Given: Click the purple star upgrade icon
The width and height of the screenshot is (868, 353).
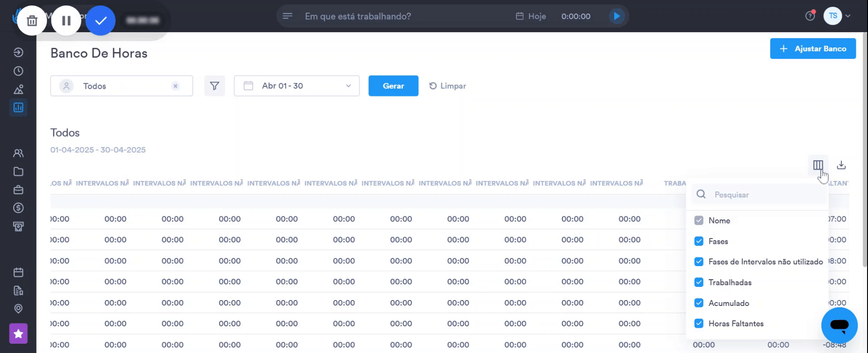Looking at the screenshot, I should (x=19, y=334).
